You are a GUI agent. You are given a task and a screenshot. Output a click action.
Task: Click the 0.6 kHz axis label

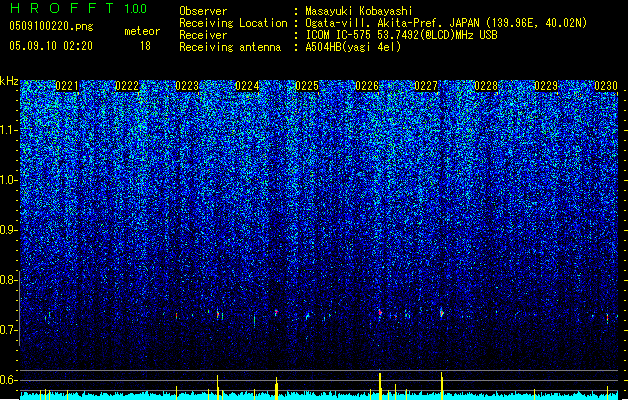click(8, 380)
